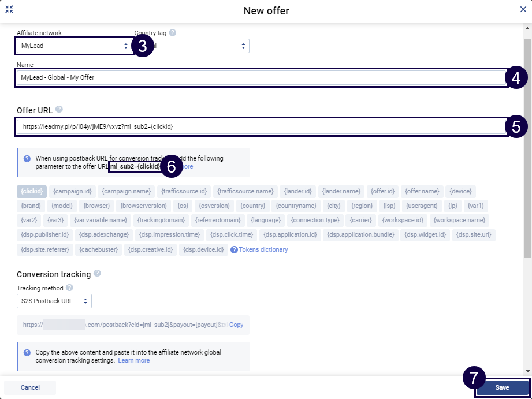Close the New offer dialog
Viewport: 532px width, 399px height.
[523, 10]
